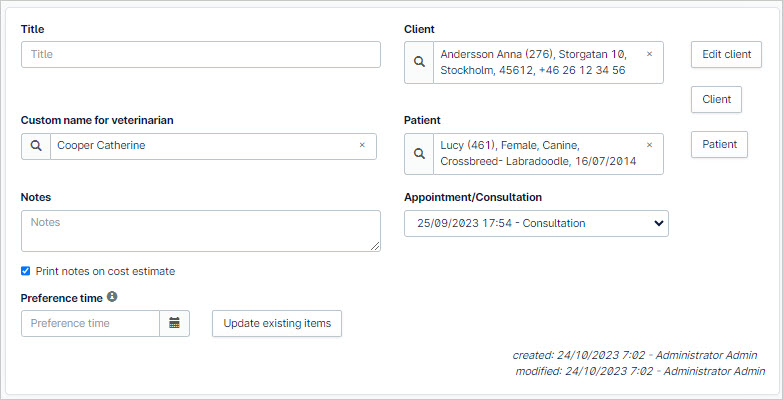
Task: Click Update existing items button
Action: pos(277,324)
